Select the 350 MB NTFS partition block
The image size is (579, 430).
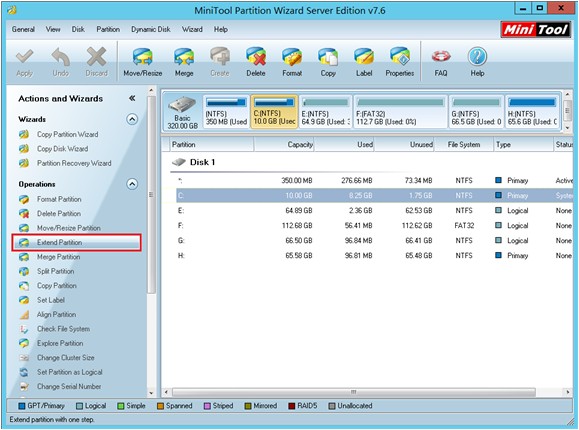tap(226, 112)
